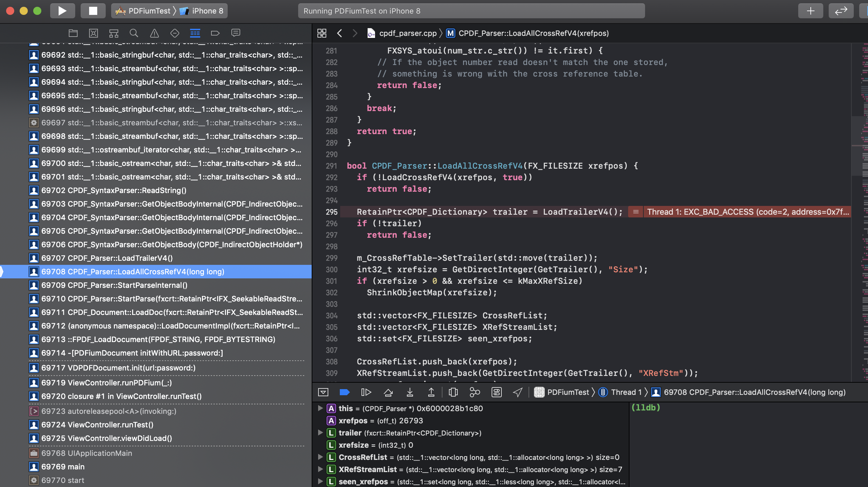Open Debug Memory Graph button
Viewport: 868px width, 487px height.
click(475, 392)
